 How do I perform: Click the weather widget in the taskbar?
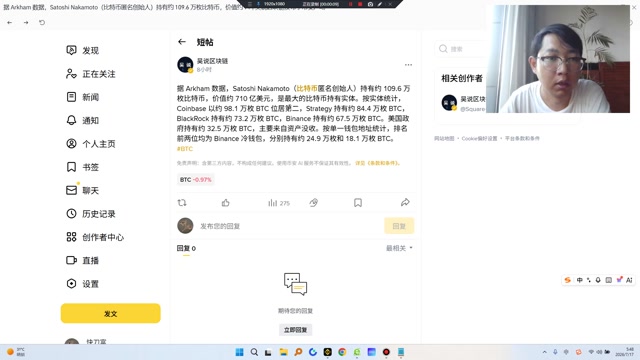[x=16, y=352]
